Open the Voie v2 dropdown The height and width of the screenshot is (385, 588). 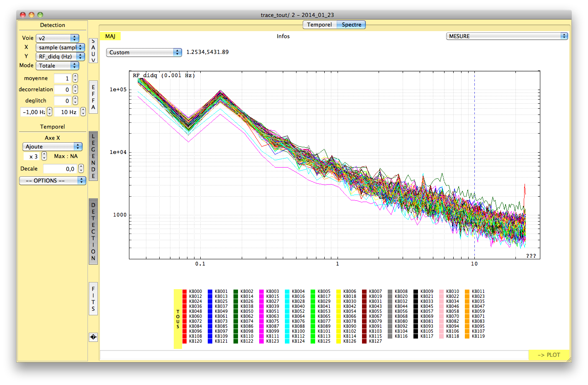pos(57,38)
